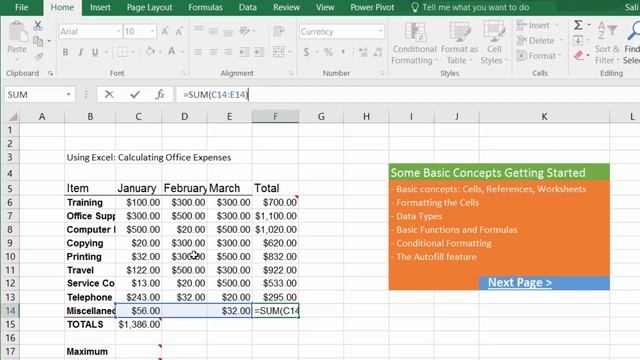Image resolution: width=640 pixels, height=360 pixels.
Task: Click the Accounting dollar format icon
Action: point(306,52)
